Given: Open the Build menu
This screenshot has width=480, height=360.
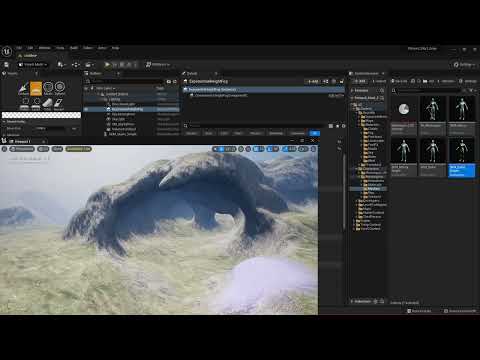Looking at the screenshot, I should click(74, 48).
